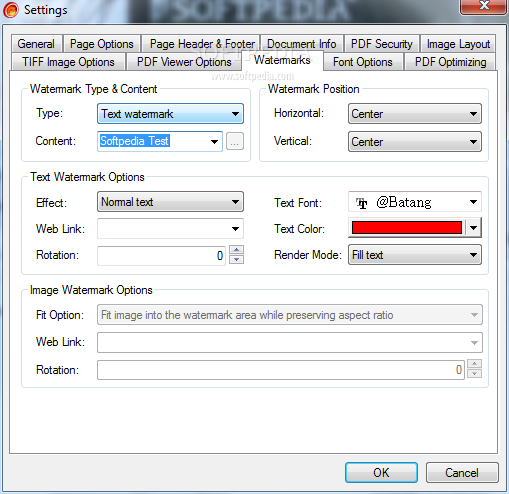Click image rotation down spinner arrow
This screenshot has width=509, height=494.
coord(474,373)
